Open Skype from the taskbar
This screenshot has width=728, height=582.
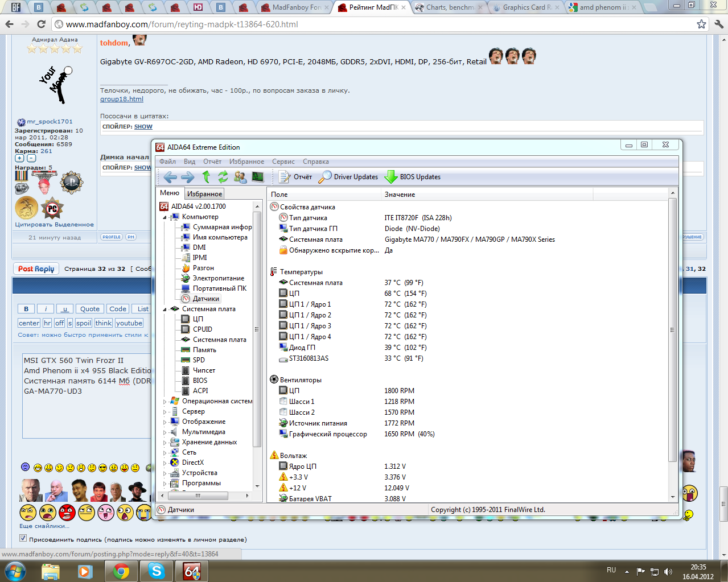(156, 571)
